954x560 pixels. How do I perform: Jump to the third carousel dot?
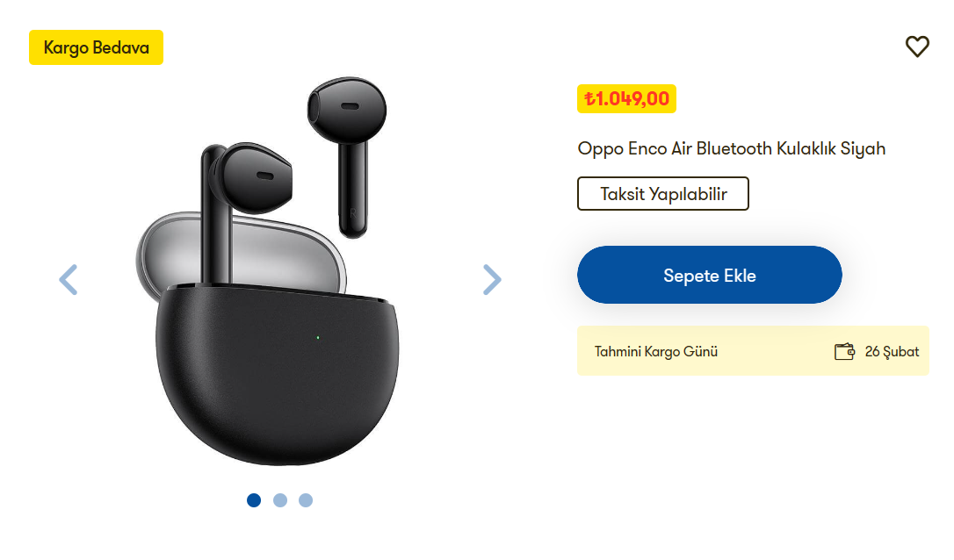pyautogui.click(x=306, y=499)
